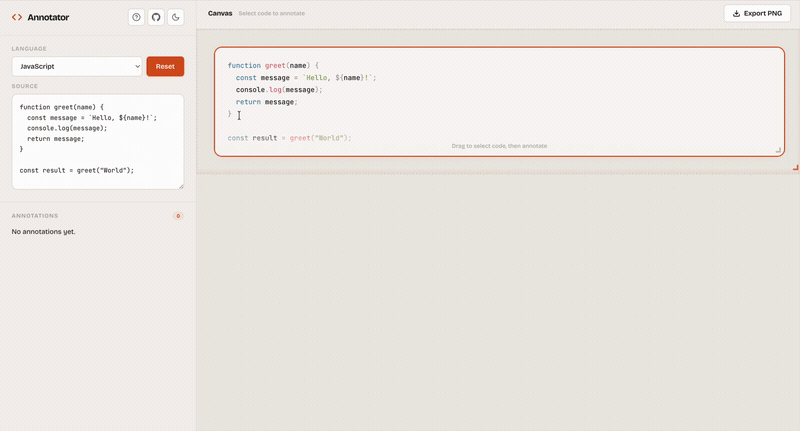Click the Annotator logo icon
800x431 pixels.
17,17
